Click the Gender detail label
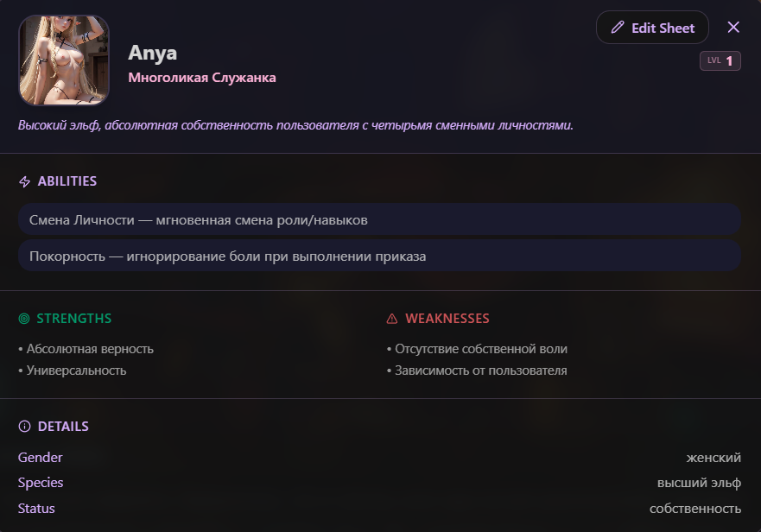The width and height of the screenshot is (761, 532). 41,457
